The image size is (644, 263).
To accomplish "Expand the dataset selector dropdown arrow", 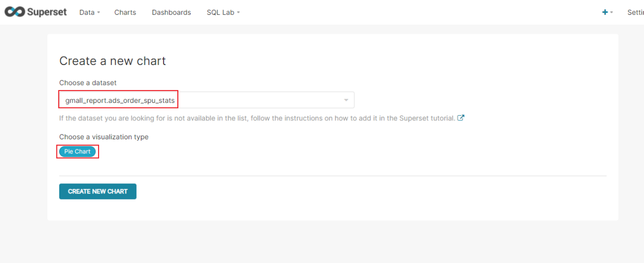I will pyautogui.click(x=346, y=100).
